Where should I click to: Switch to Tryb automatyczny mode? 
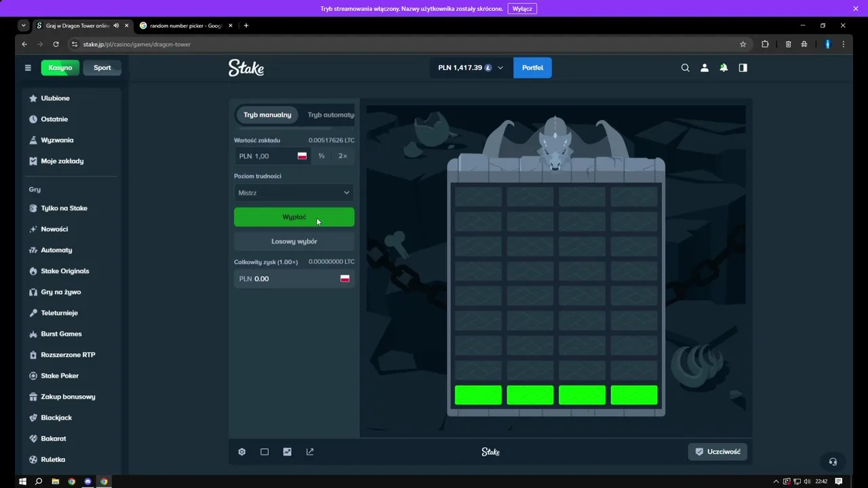330,115
